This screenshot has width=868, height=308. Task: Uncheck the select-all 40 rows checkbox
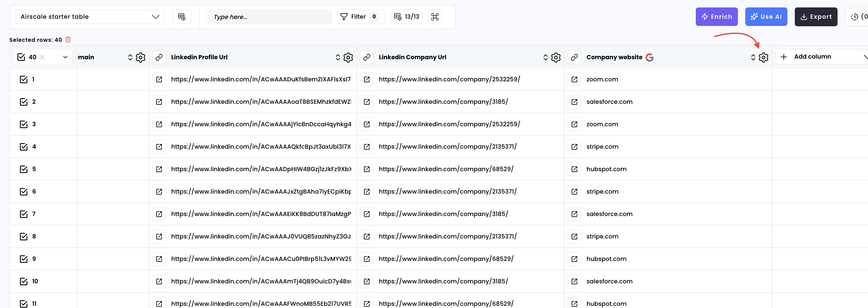pyautogui.click(x=21, y=57)
